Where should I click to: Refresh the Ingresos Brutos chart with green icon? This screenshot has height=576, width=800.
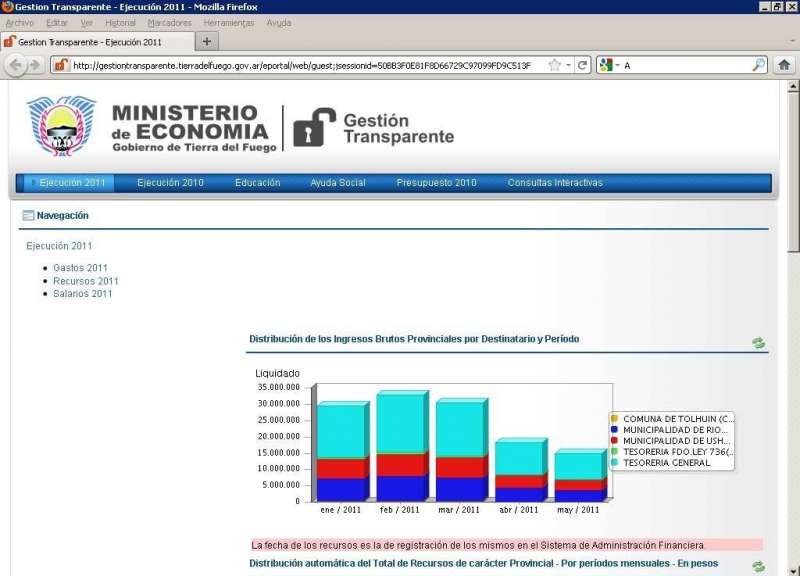[759, 343]
